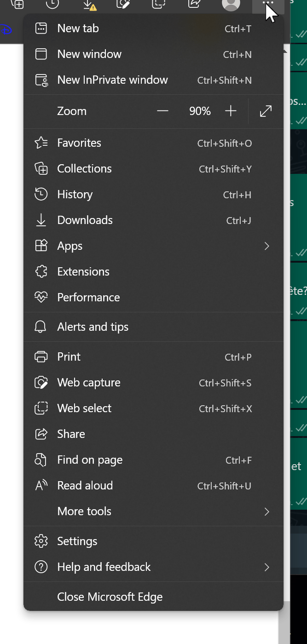Image resolution: width=307 pixels, height=644 pixels.
Task: Choose Web capture from the menu
Action: tap(153, 383)
